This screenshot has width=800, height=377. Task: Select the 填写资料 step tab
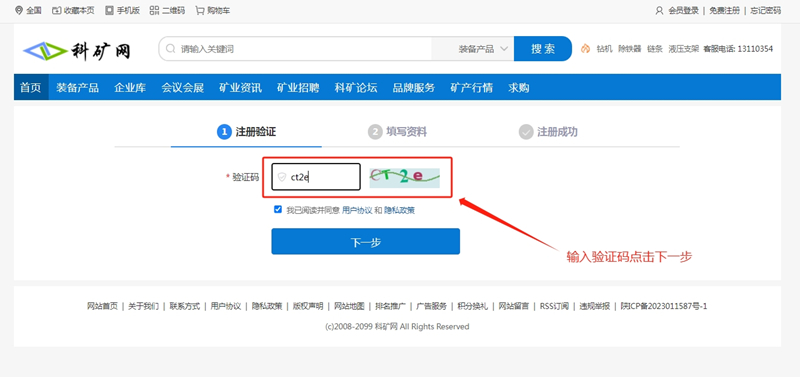point(397,132)
